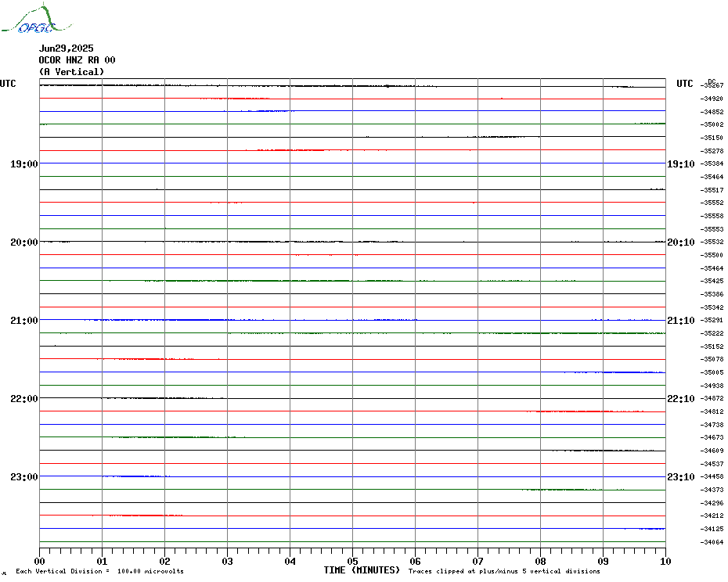Click the DC value '-34938'
This screenshot has width=728, height=582.
(712, 386)
